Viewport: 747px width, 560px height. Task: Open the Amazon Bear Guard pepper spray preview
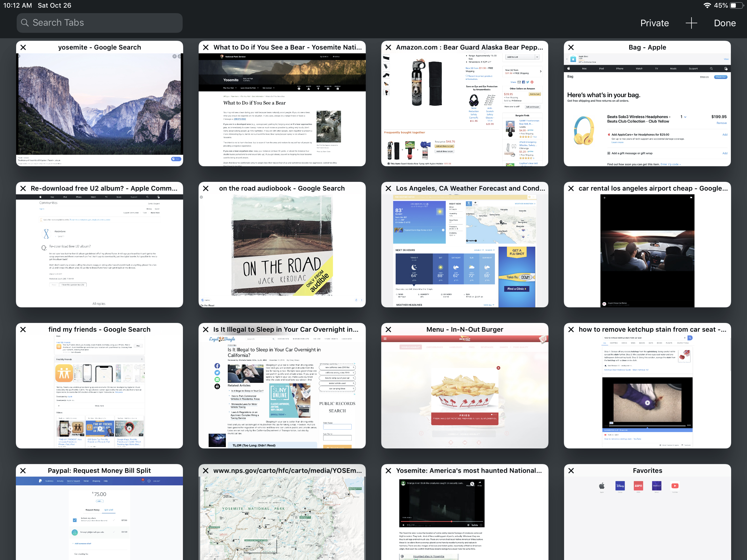click(x=465, y=109)
